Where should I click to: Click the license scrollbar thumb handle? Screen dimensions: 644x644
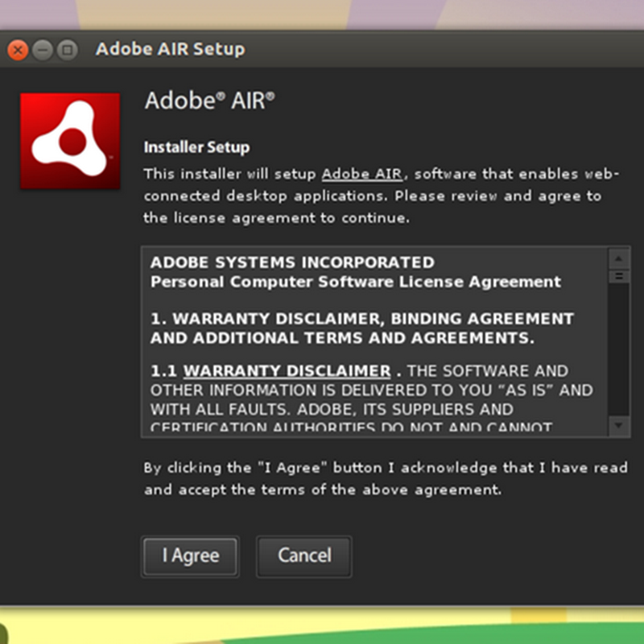[x=618, y=276]
